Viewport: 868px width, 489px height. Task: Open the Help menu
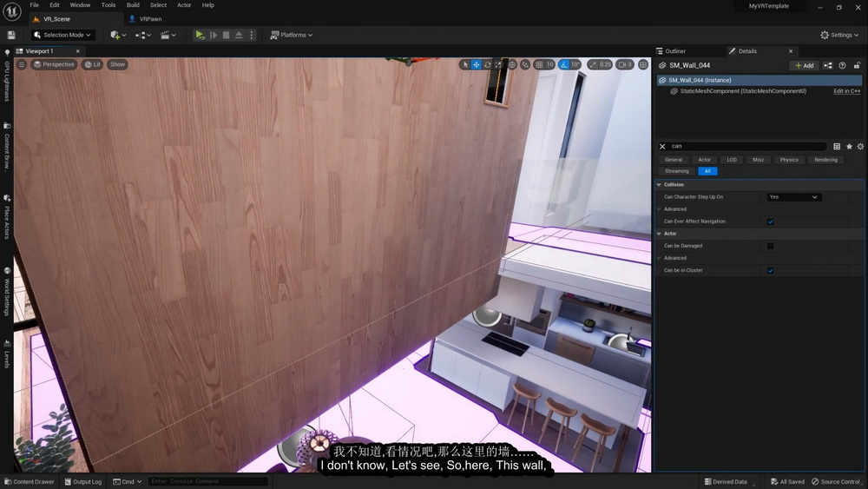pos(208,5)
